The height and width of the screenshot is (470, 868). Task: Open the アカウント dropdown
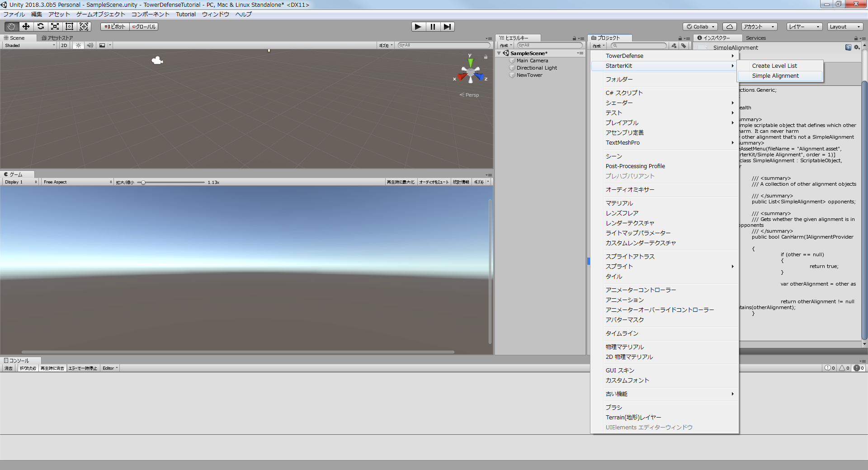[x=759, y=27]
